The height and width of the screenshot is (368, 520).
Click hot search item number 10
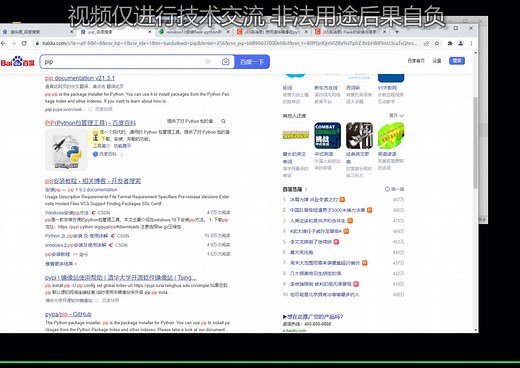(324, 295)
